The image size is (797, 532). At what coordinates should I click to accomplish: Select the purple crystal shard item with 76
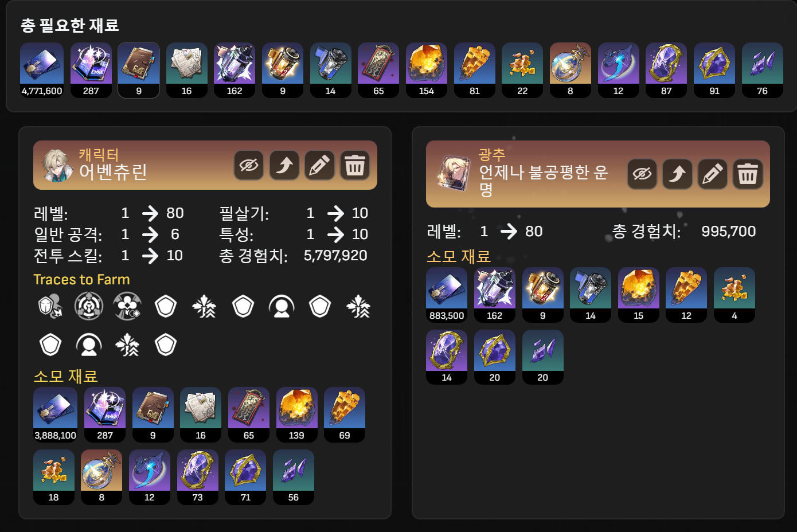tap(762, 70)
